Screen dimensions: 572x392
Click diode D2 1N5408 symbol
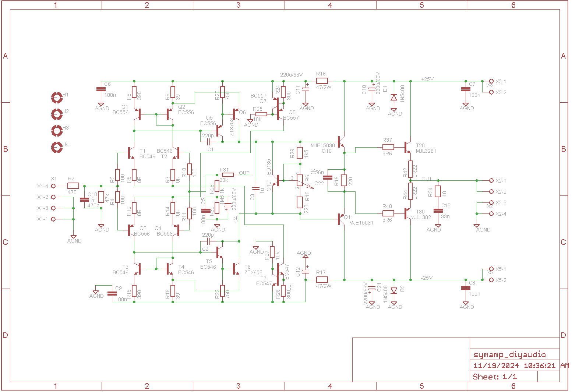[394, 291]
